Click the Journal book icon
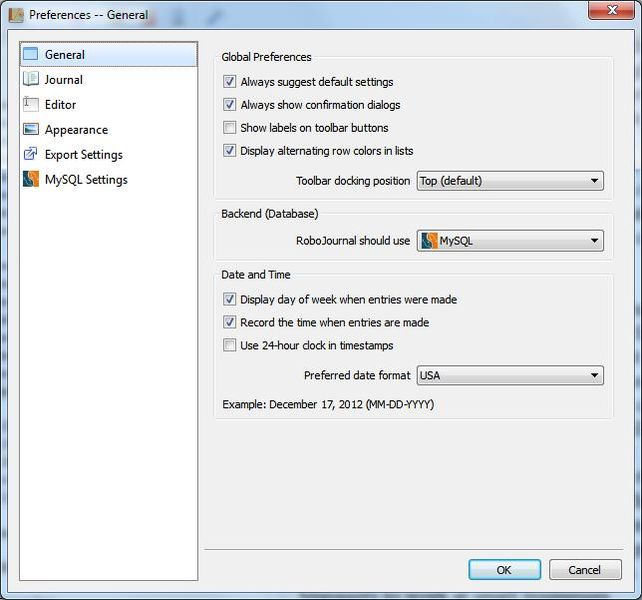This screenshot has height=600, width=642. tap(31, 79)
